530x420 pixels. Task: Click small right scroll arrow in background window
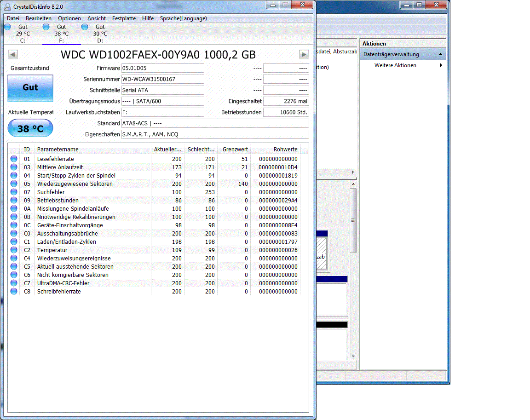click(x=353, y=173)
